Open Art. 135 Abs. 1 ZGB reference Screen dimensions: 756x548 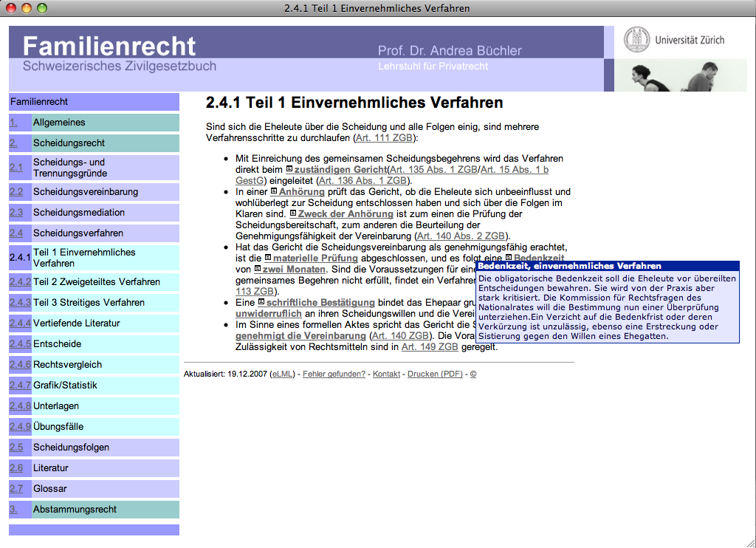pyautogui.click(x=433, y=169)
